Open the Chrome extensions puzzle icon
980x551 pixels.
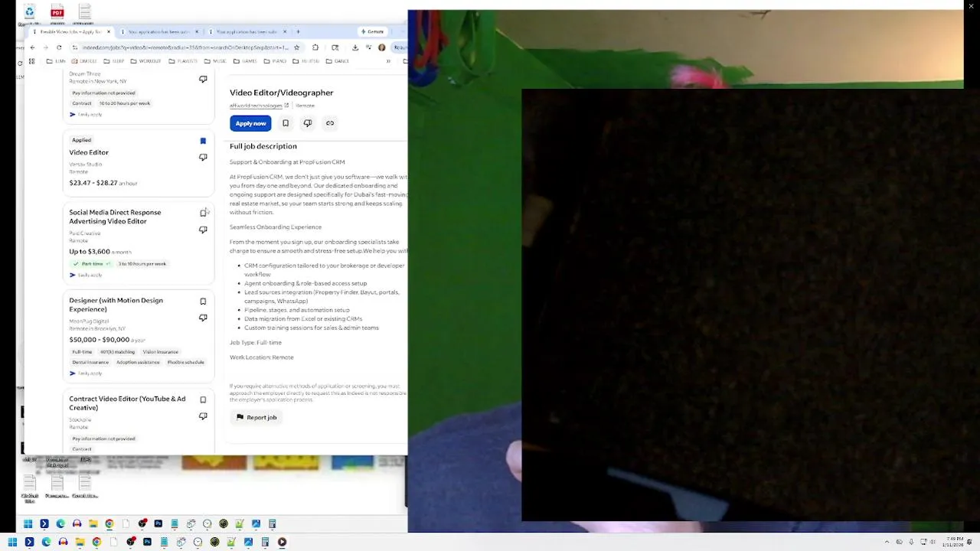point(315,47)
